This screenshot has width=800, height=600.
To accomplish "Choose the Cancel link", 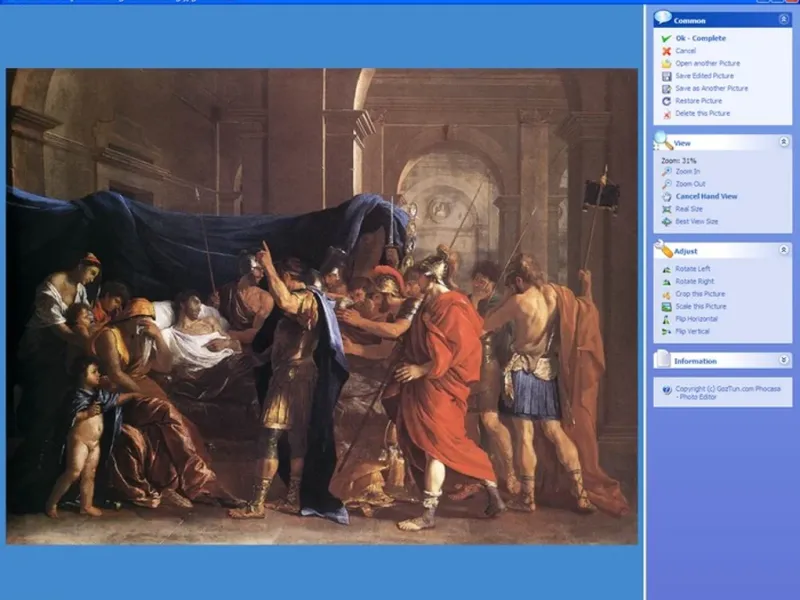I will (x=686, y=51).
